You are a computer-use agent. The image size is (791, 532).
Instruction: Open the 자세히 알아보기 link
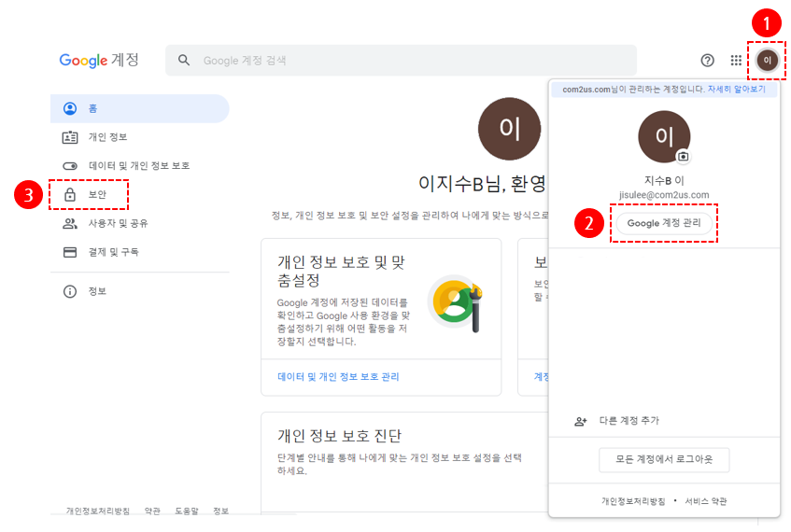coord(736,90)
